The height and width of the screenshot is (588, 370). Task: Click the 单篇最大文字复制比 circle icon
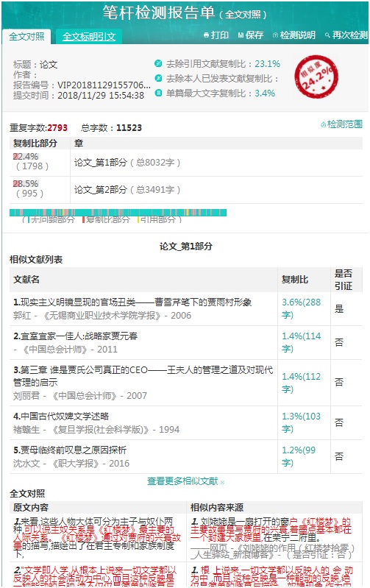pyautogui.click(x=158, y=93)
